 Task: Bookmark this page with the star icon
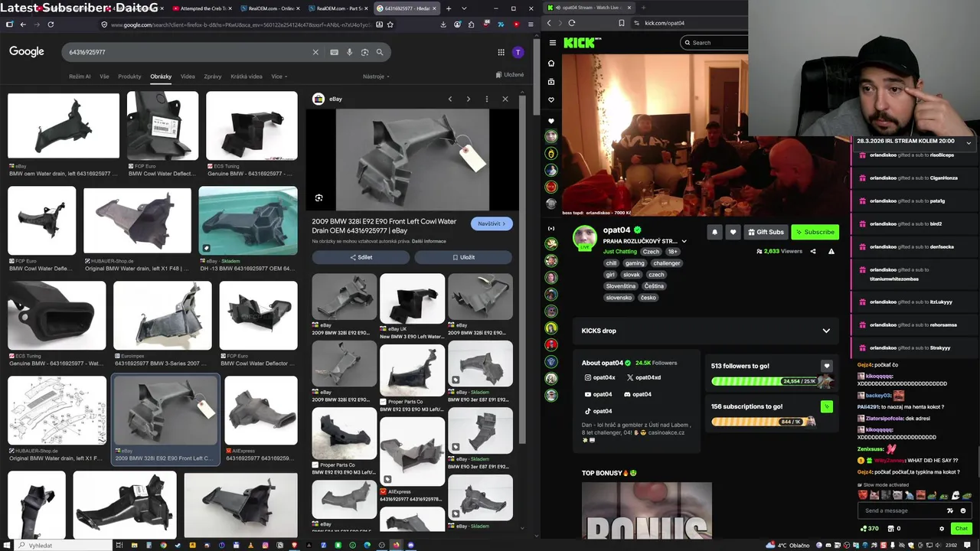pyautogui.click(x=390, y=24)
